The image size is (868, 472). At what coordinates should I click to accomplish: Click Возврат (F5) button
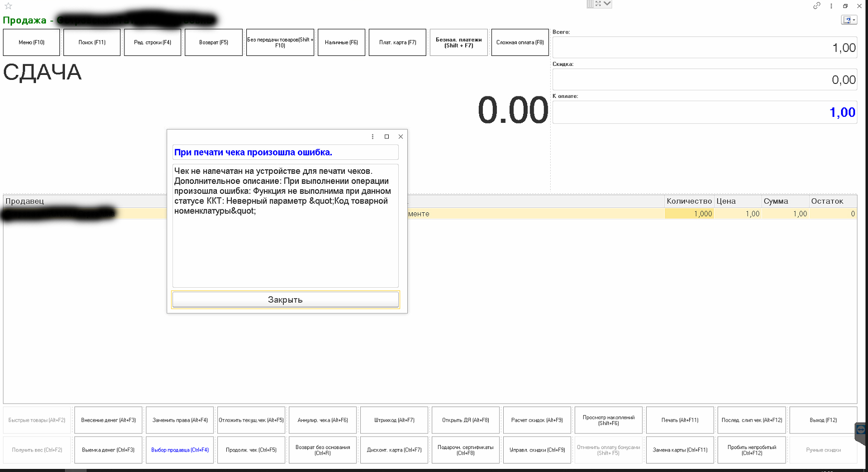pyautogui.click(x=213, y=42)
